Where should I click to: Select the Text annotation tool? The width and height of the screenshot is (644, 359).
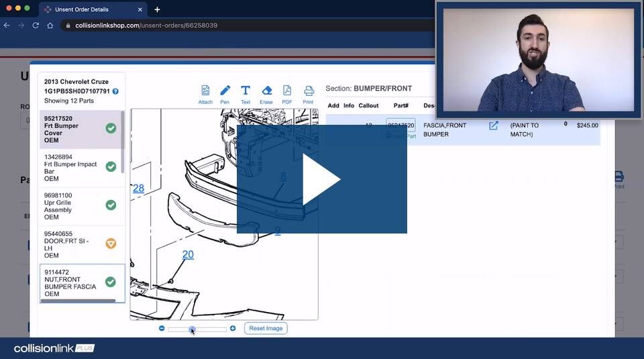coord(246,91)
